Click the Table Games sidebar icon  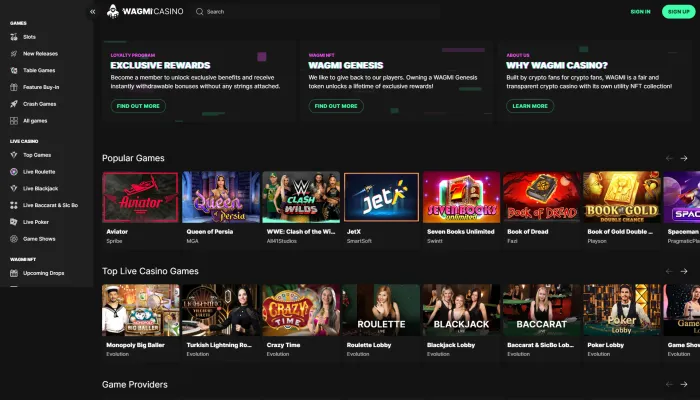(14, 71)
